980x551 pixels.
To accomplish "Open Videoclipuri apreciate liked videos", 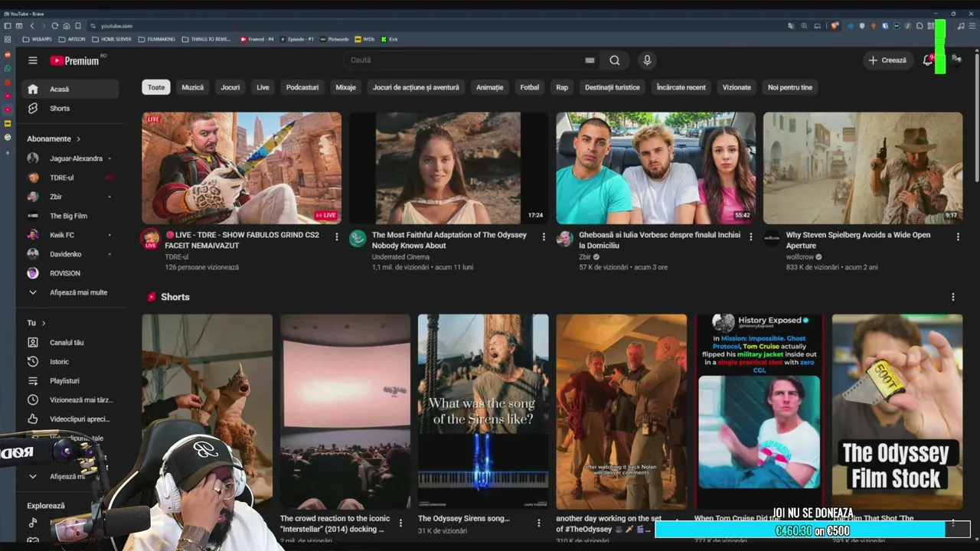I will click(70, 419).
